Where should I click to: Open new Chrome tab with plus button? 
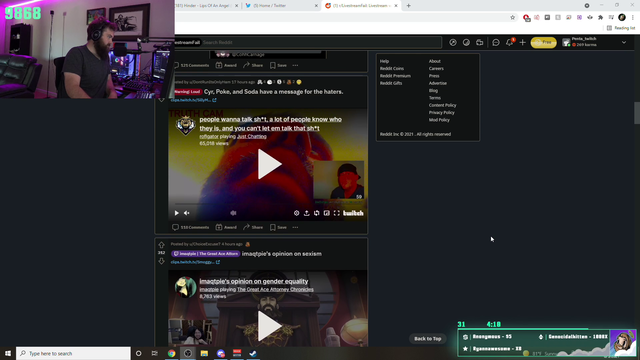tap(408, 6)
